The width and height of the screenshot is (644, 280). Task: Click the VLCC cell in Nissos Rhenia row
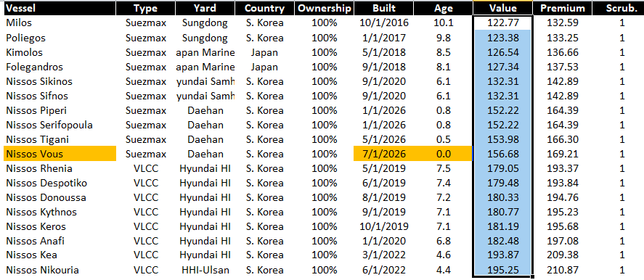[146, 168]
